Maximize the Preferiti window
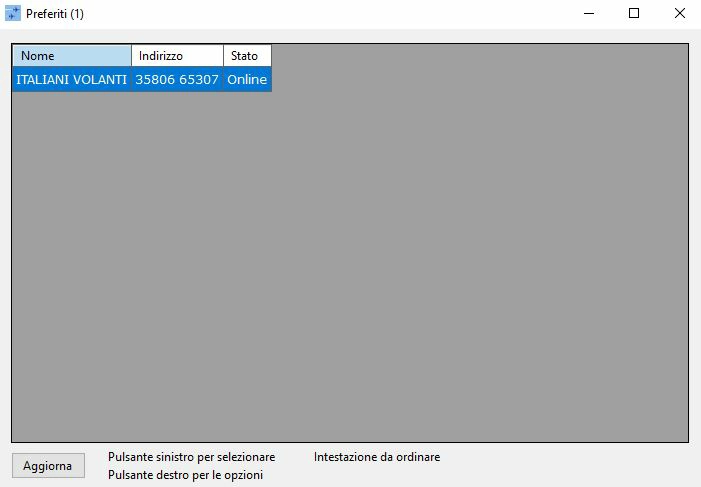 coord(633,14)
